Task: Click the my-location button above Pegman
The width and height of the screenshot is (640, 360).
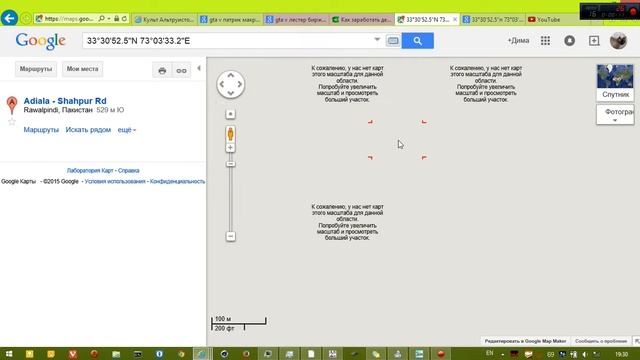Action: click(x=231, y=114)
